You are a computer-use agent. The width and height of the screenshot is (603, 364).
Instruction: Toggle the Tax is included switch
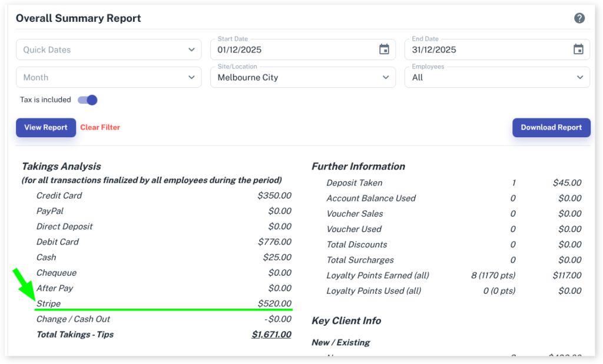pos(88,100)
